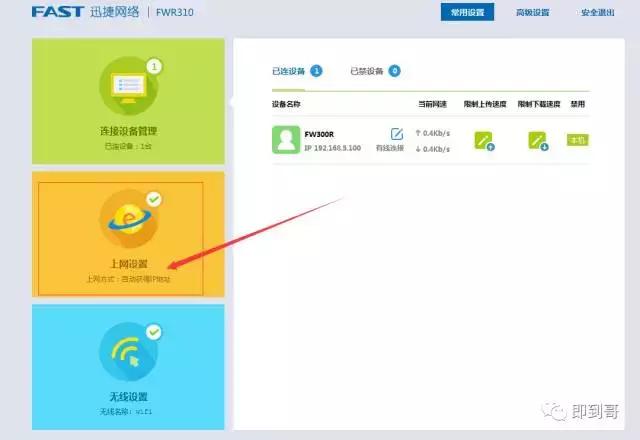The image size is (640, 440).
Task: Click IP 192.168.5.100 text
Action: click(x=333, y=148)
